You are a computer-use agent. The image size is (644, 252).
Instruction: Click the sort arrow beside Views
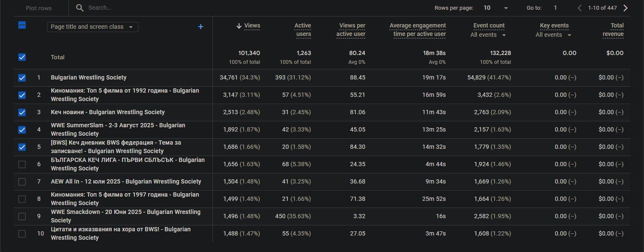[x=239, y=26]
